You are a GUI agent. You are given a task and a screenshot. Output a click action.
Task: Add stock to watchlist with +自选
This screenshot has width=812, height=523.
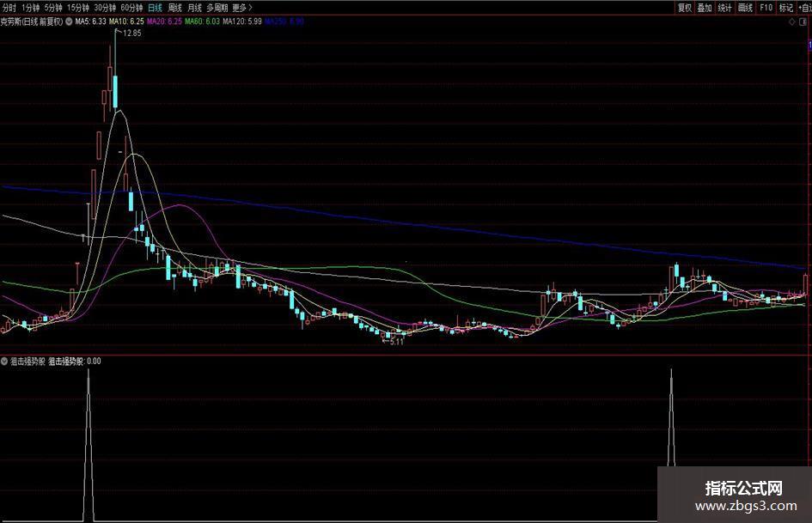point(804,8)
